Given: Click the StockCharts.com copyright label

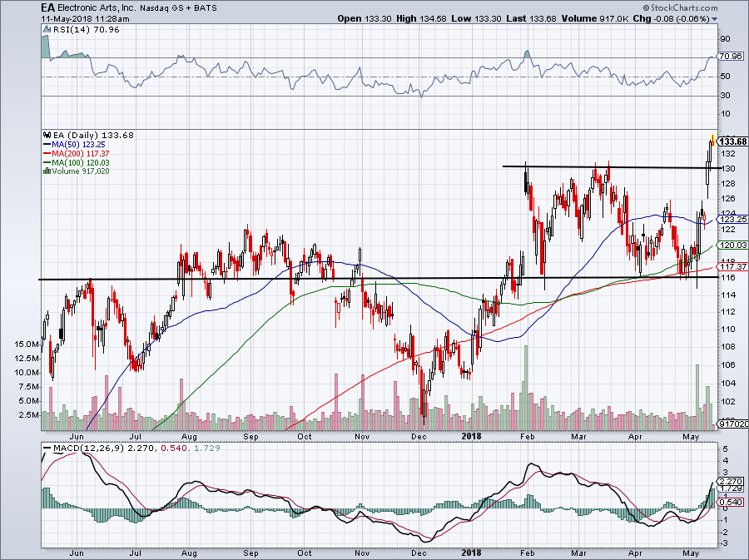Looking at the screenshot, I should click(x=680, y=7).
